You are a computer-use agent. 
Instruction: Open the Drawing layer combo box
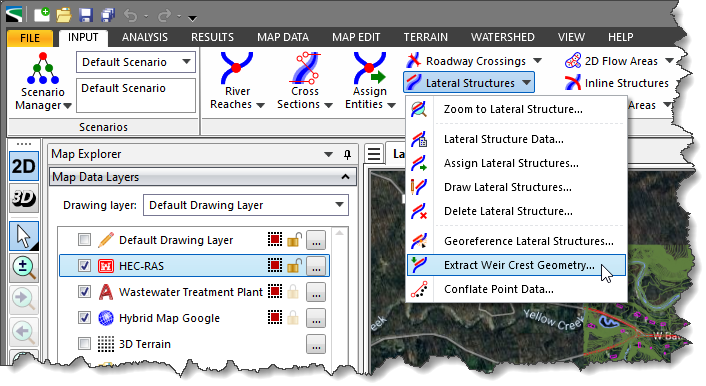pos(246,205)
